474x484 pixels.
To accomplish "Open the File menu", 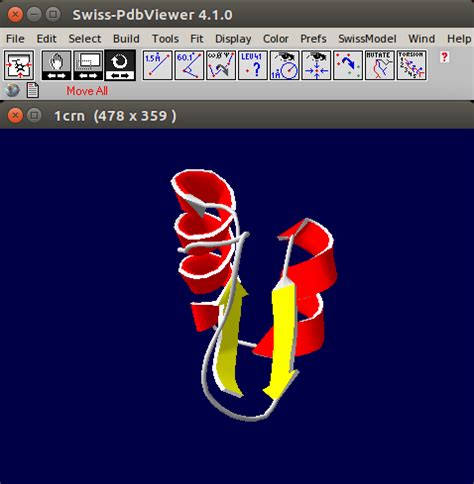I will click(15, 39).
